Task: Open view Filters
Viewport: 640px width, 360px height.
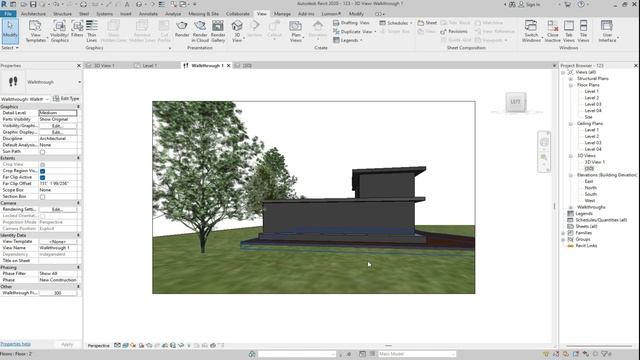Action: coord(77,29)
